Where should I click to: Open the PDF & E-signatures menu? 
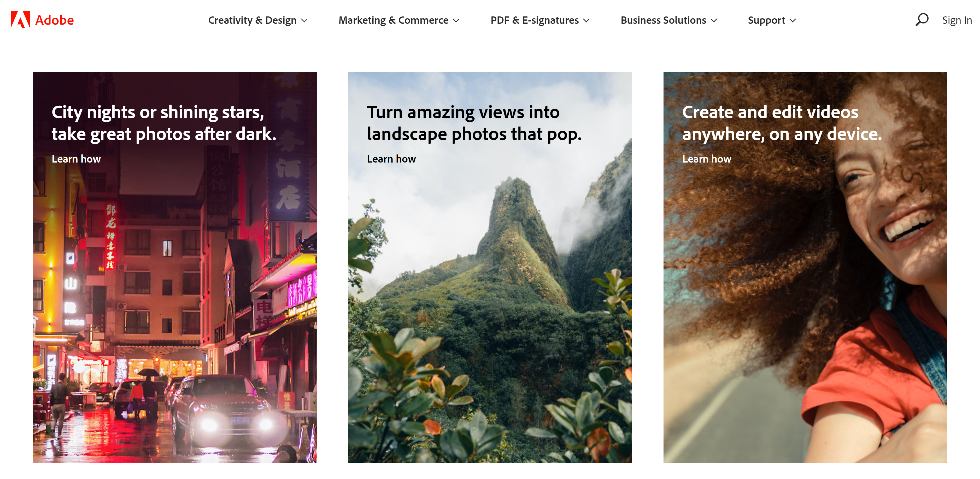pos(534,20)
